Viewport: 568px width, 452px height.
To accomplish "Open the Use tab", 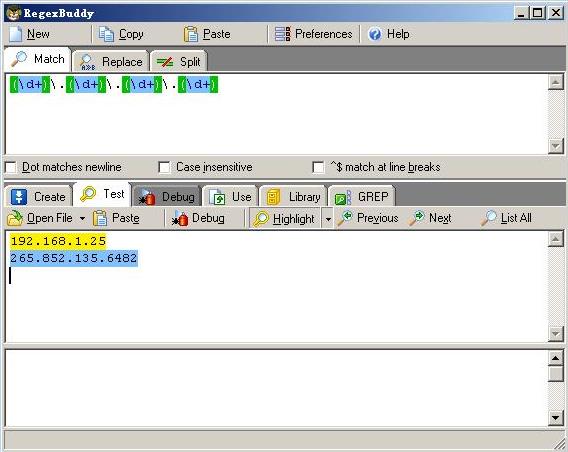I will point(231,197).
